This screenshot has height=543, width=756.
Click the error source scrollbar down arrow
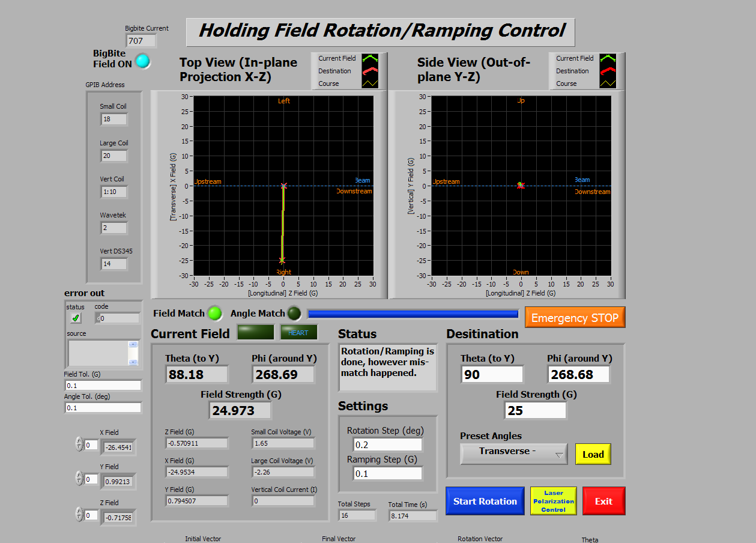click(133, 362)
